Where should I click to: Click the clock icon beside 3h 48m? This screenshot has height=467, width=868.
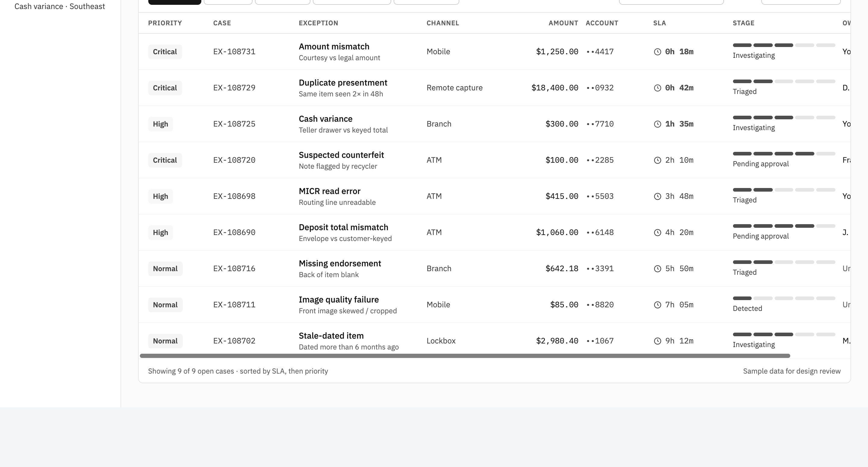657,196
